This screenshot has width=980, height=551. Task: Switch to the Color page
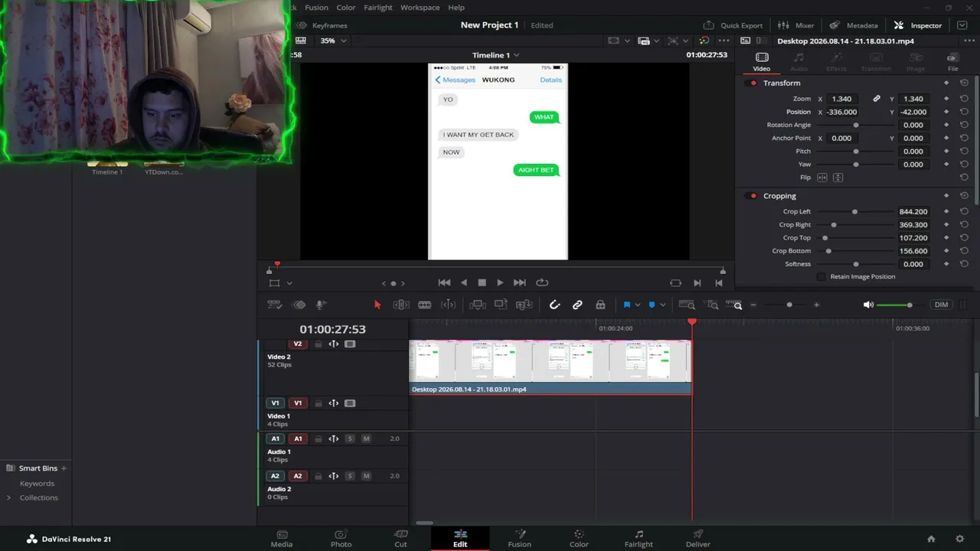pos(579,539)
